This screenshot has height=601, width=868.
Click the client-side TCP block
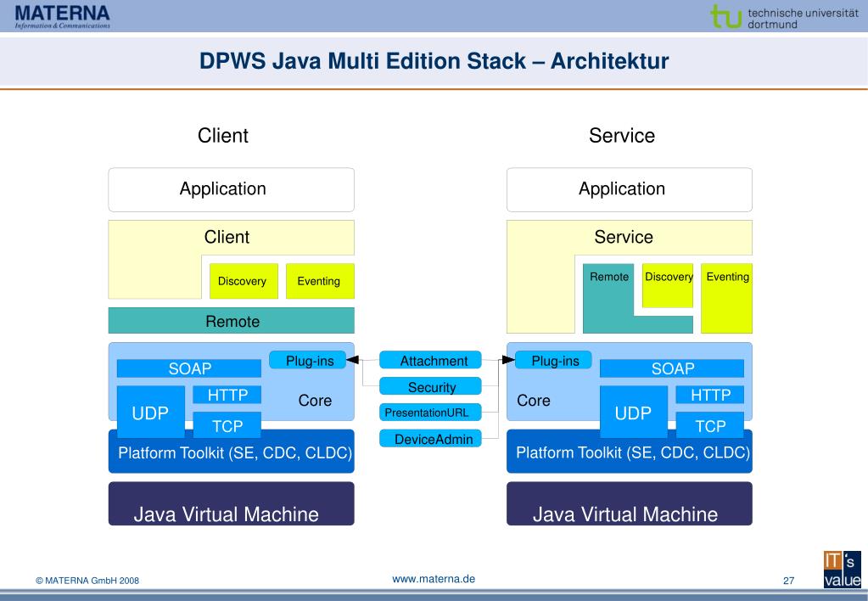coord(227,424)
